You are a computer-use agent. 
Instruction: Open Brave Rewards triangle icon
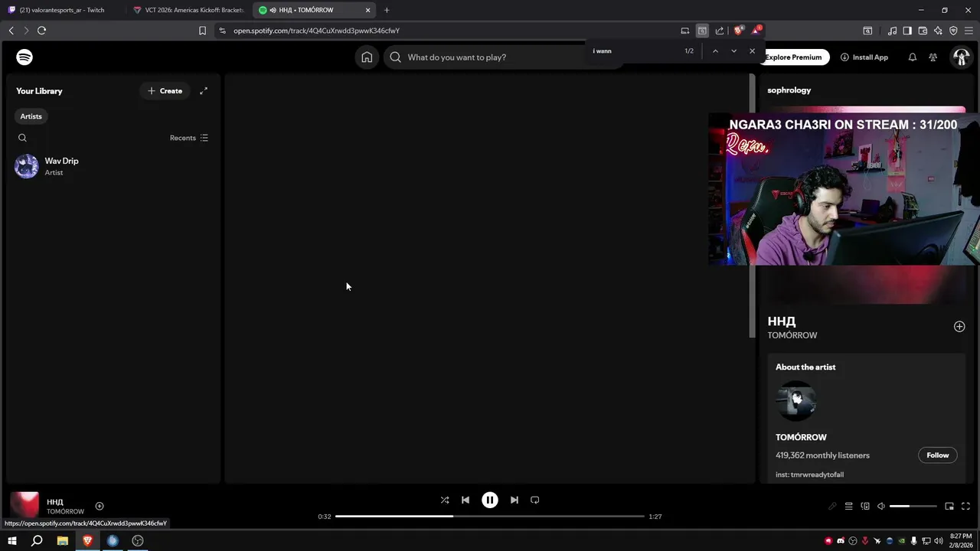[x=756, y=31]
